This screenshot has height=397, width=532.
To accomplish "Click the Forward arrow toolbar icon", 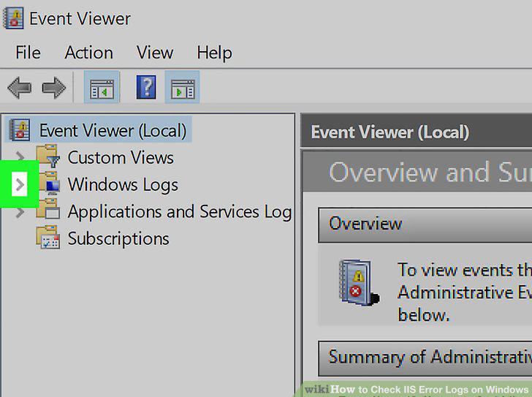I will (53, 88).
